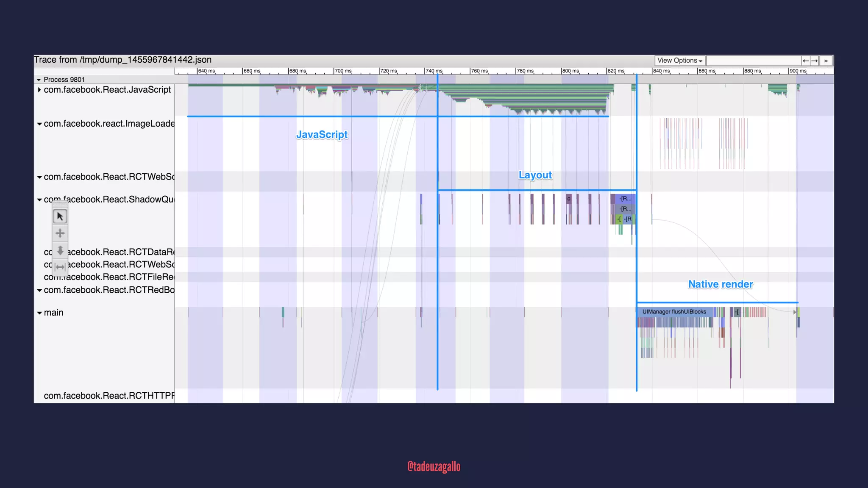This screenshot has height=488, width=868.
Task: Activate the zoom tool
Action: tap(60, 250)
